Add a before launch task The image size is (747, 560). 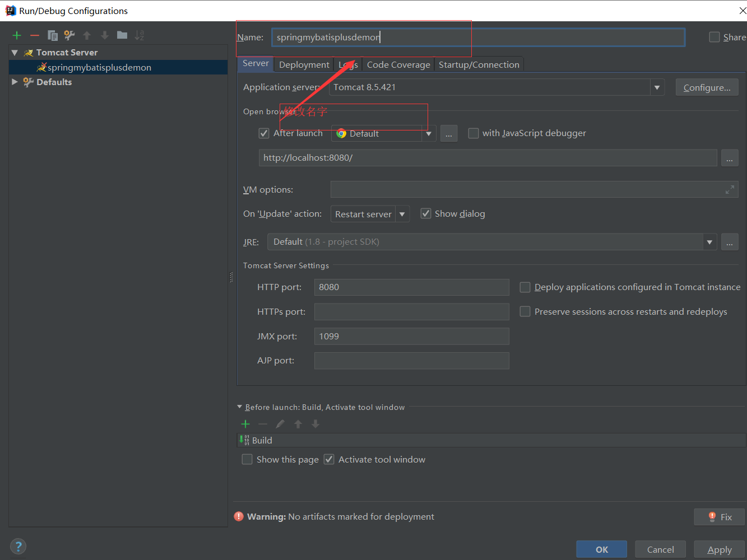coord(245,424)
